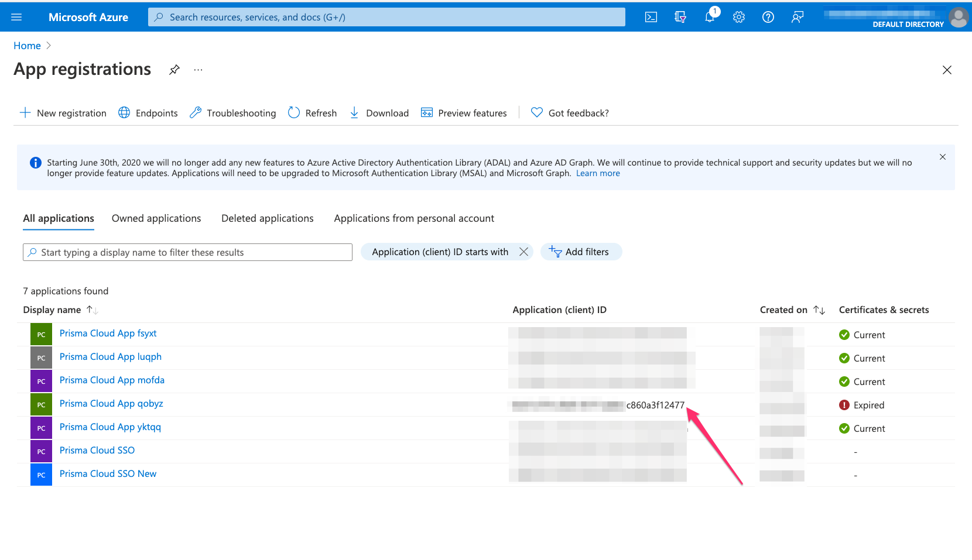
Task: Switch to Deleted applications tab
Action: pos(267,218)
